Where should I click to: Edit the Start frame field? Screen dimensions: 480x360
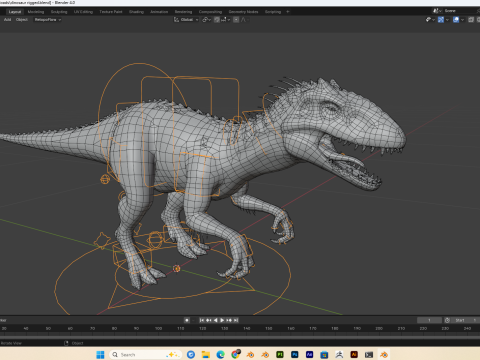pos(465,320)
